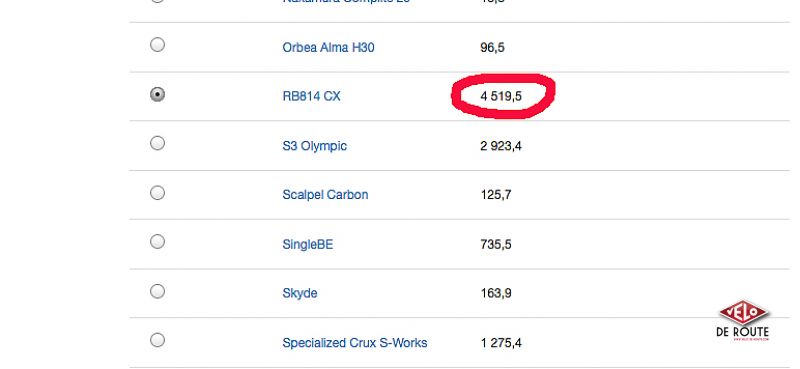The width and height of the screenshot is (800, 369).
Task: Pick the Scalpel Carbon radio button
Action: tap(157, 193)
